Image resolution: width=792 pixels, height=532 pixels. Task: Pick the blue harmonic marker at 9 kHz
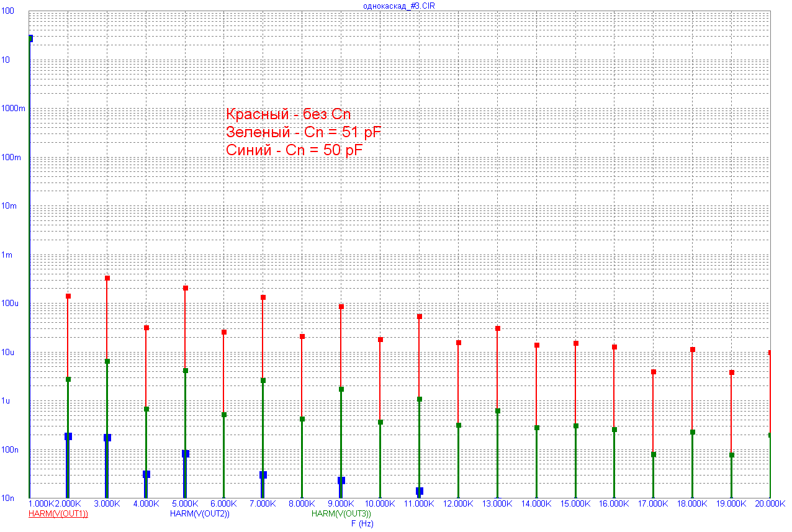pos(341,480)
